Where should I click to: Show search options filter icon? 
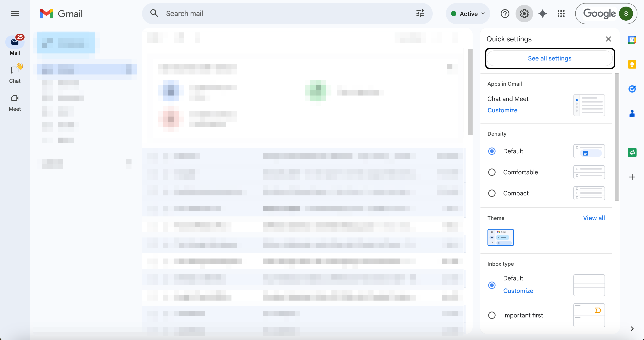420,14
